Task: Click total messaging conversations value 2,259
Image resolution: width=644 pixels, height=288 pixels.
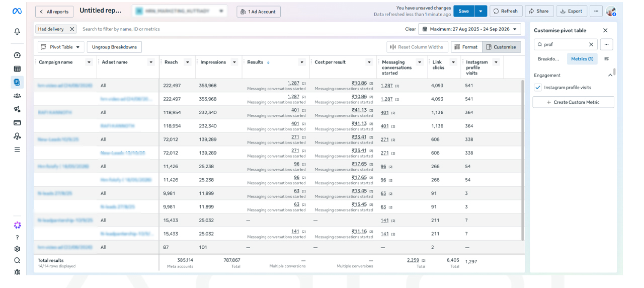Action: coord(413,260)
